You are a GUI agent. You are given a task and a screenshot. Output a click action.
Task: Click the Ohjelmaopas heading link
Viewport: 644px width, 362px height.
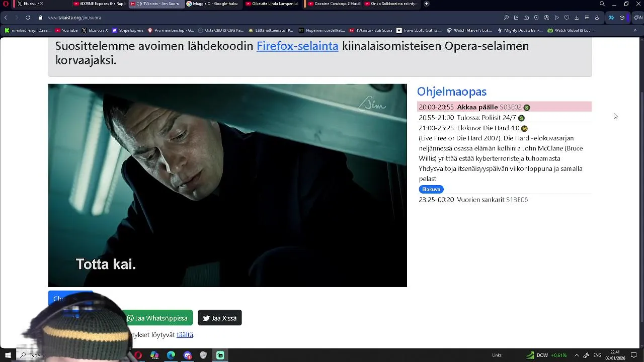pos(452,92)
